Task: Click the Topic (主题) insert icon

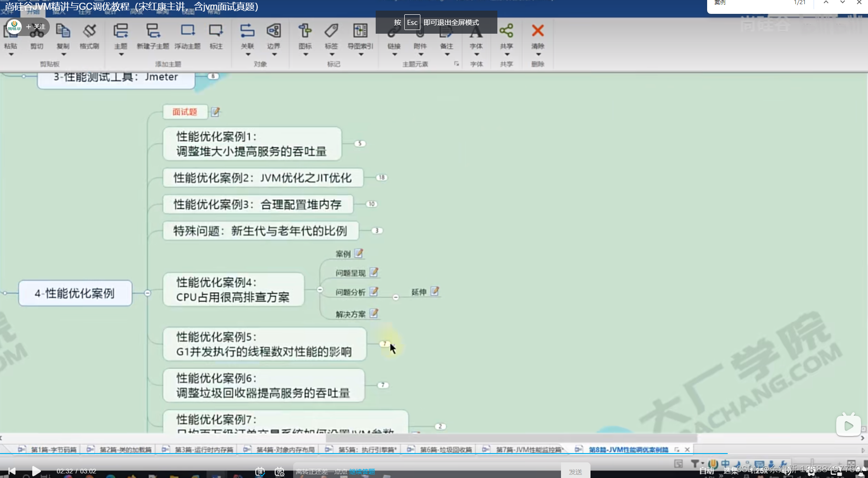Action: pos(121,31)
